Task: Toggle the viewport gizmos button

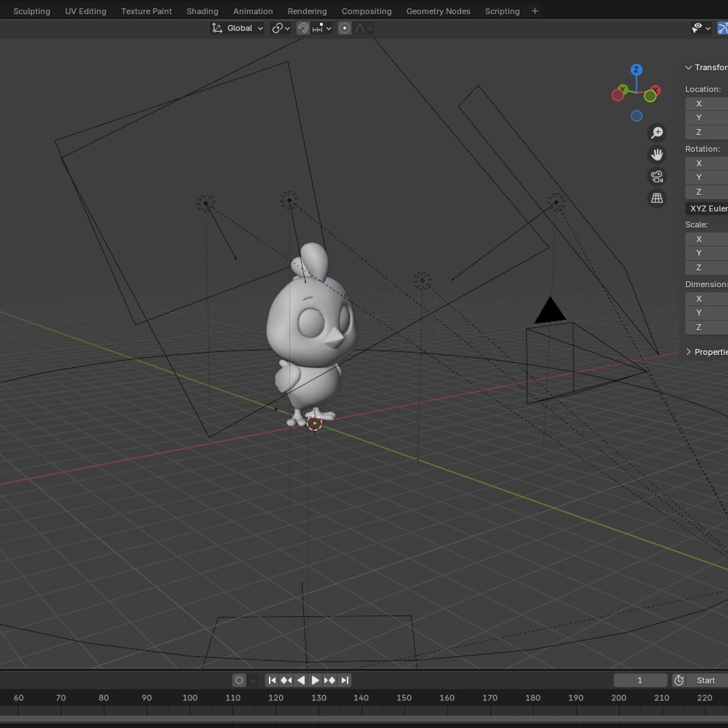Action: [723, 28]
